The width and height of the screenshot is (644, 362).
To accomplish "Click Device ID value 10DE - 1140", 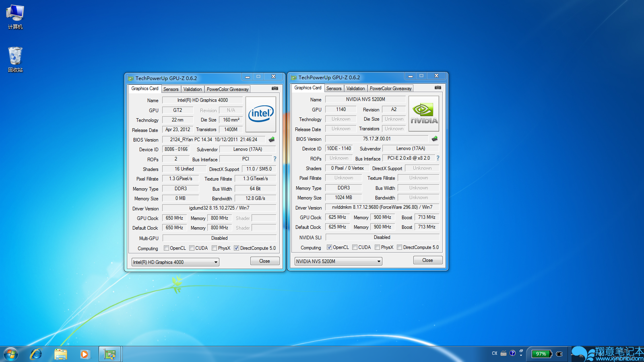I will 339,148.
